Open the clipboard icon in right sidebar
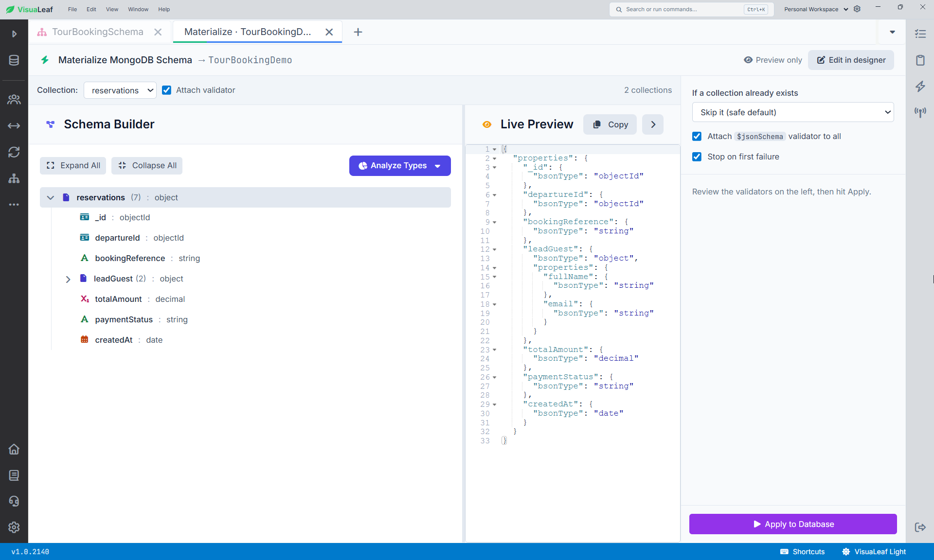This screenshot has width=934, height=560. (x=920, y=60)
